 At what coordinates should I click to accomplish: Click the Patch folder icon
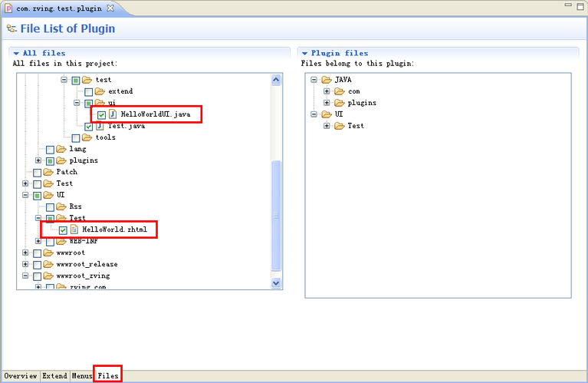pyautogui.click(x=49, y=172)
